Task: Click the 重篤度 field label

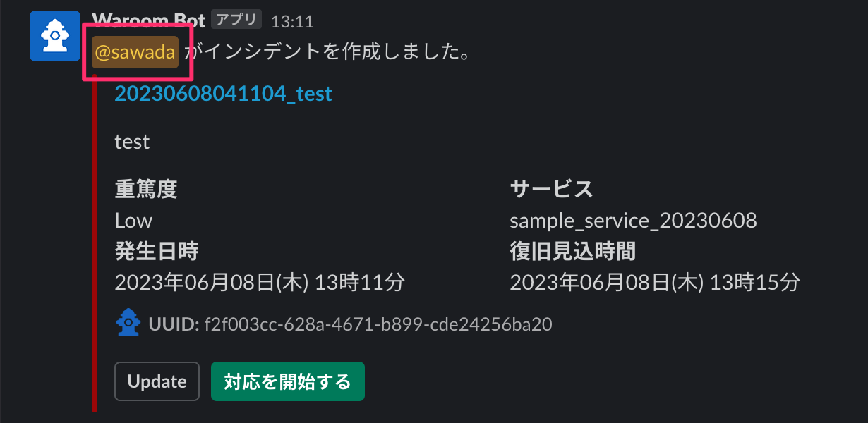Action: [x=145, y=189]
